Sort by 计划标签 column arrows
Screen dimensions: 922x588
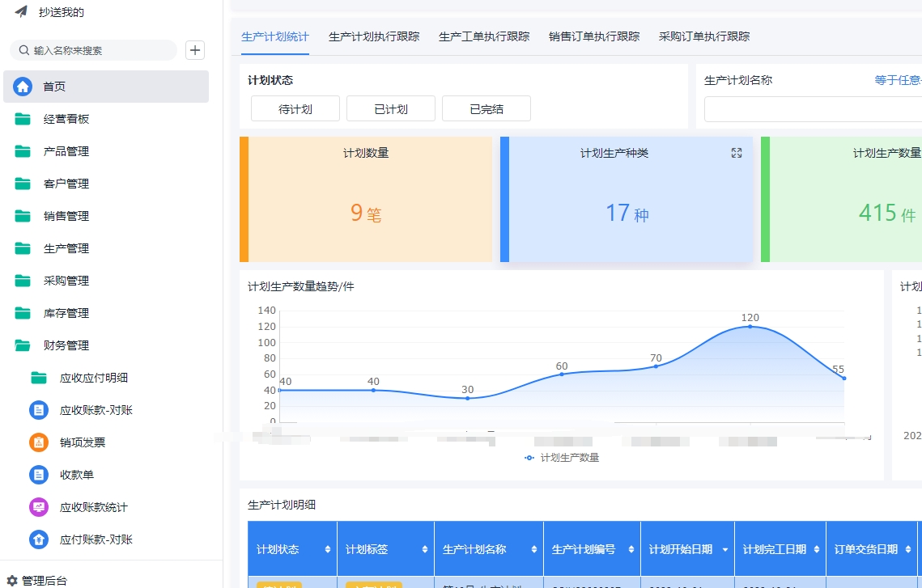pos(424,549)
